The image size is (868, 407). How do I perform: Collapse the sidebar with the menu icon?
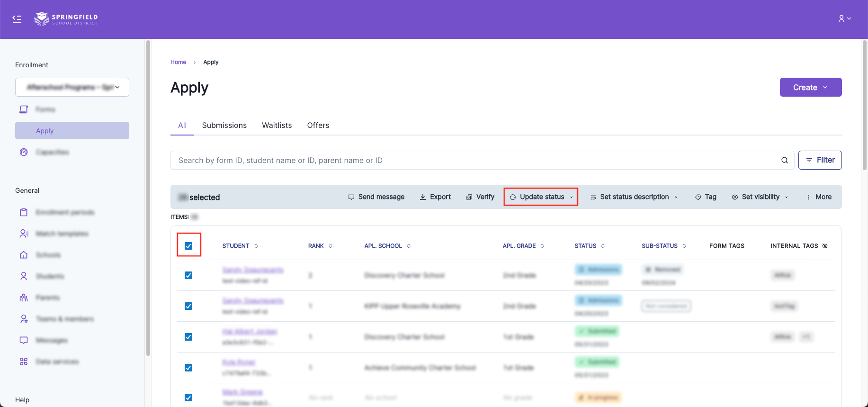click(17, 19)
